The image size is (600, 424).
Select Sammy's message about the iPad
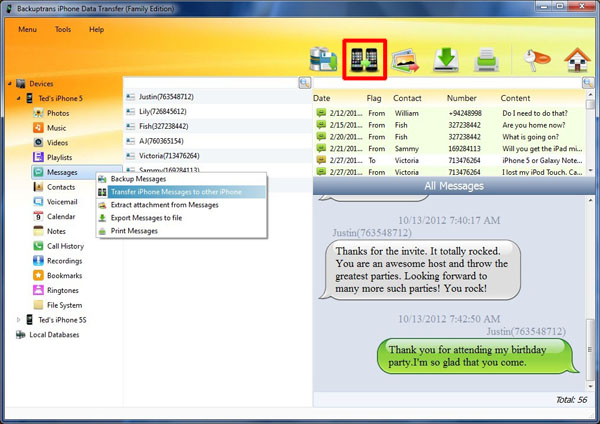(x=449, y=149)
